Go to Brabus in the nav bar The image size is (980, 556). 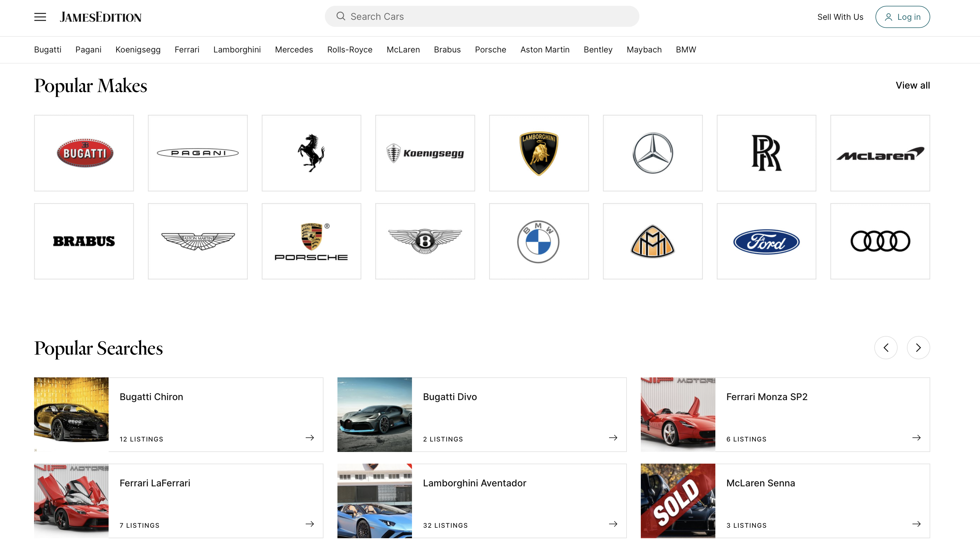[x=447, y=50]
